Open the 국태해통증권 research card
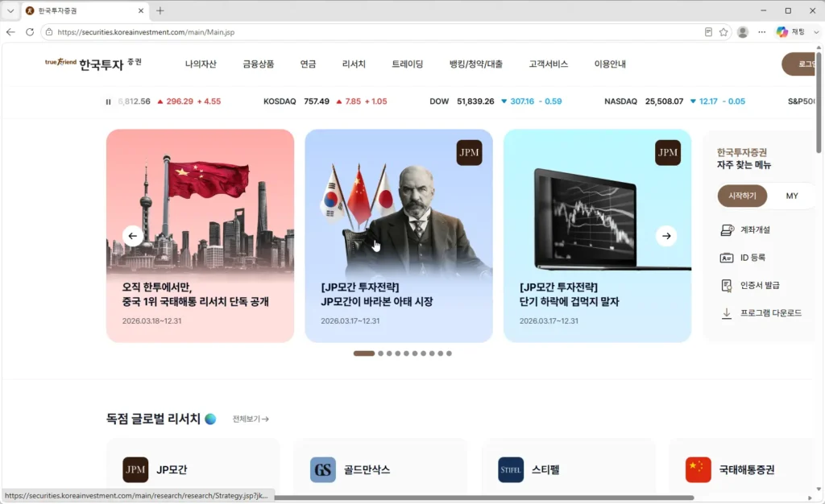Viewport: 825px width, 504px height. (742, 467)
